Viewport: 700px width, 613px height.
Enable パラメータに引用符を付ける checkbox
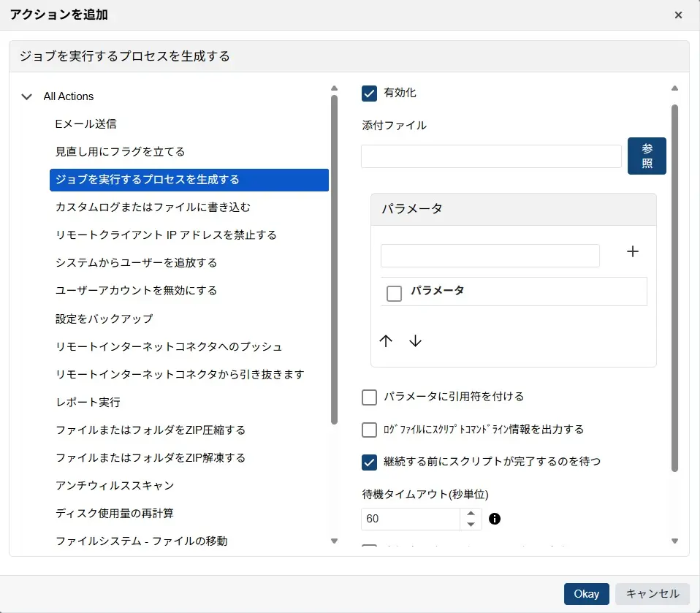[x=369, y=397]
